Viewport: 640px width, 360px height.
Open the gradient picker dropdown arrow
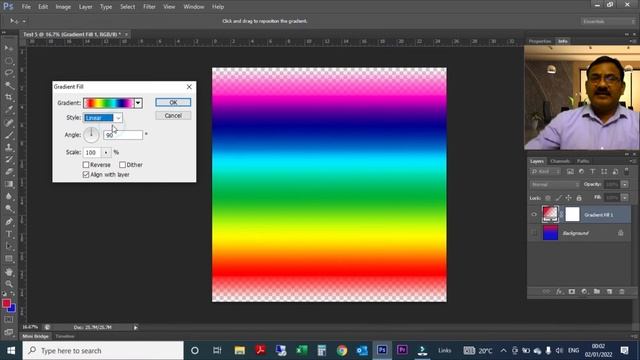click(x=138, y=103)
